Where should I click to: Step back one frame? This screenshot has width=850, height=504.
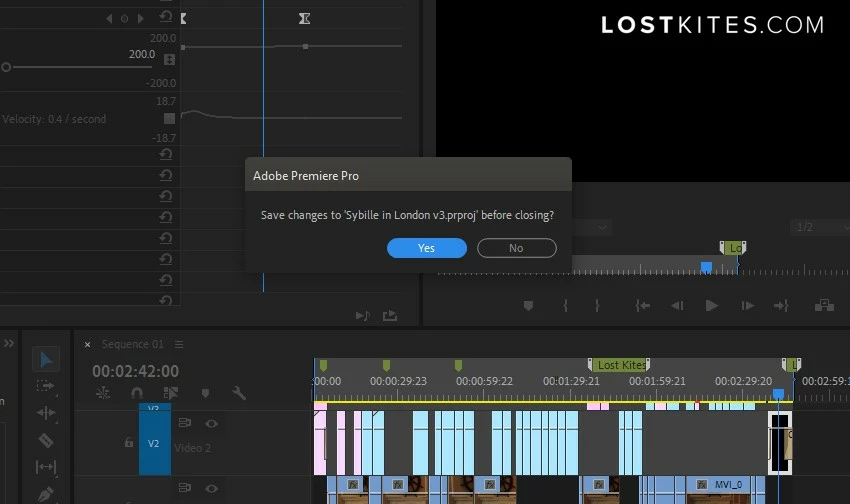click(677, 306)
